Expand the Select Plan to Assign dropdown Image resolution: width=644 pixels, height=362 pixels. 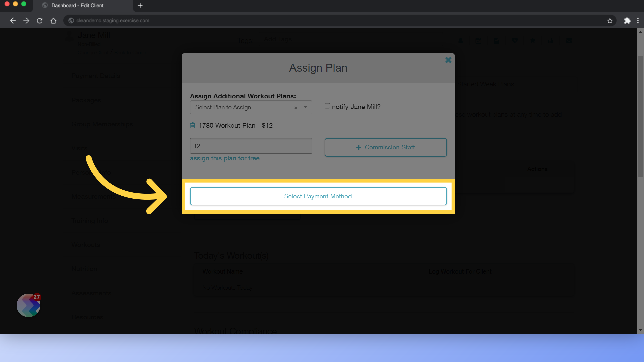[306, 107]
